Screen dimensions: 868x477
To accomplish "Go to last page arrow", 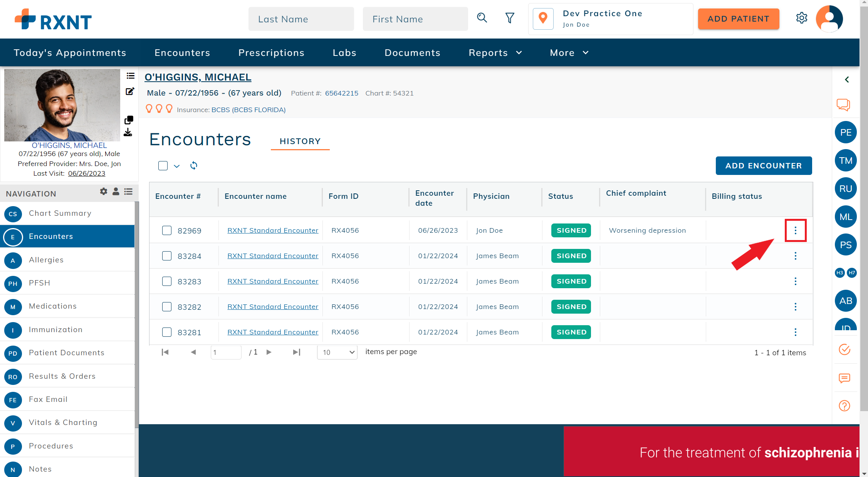I will (x=297, y=352).
